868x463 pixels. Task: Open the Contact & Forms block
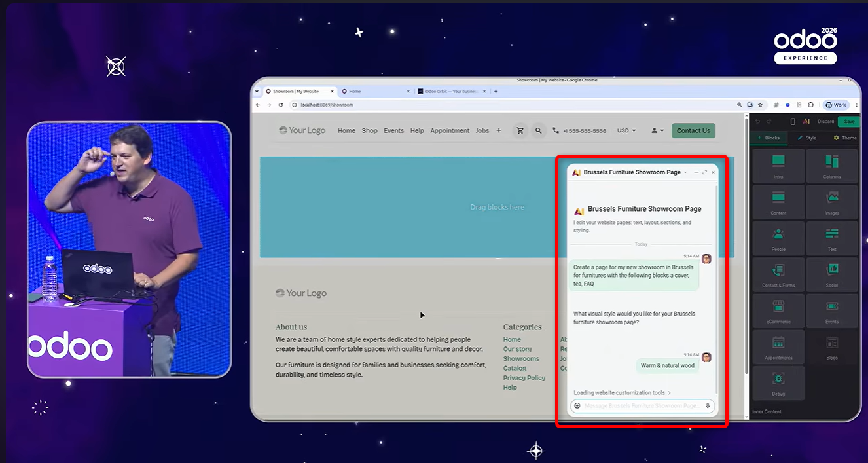pos(778,274)
